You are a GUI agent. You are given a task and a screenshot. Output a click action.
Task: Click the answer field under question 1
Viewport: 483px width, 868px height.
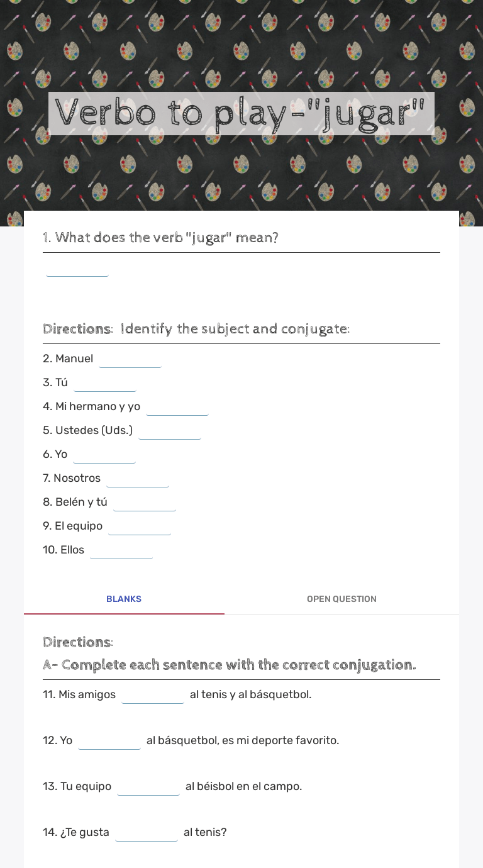pos(77,269)
